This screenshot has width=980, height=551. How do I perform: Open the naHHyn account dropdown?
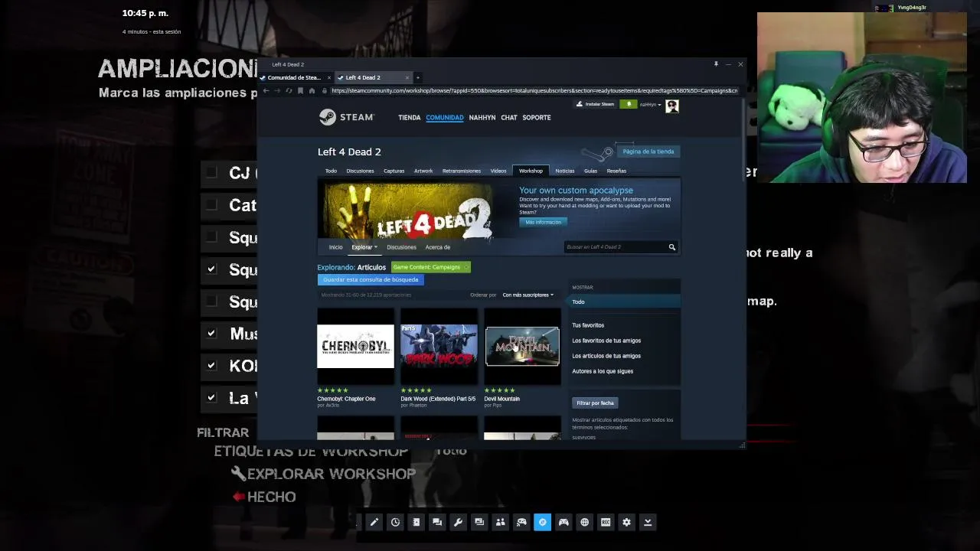(650, 105)
